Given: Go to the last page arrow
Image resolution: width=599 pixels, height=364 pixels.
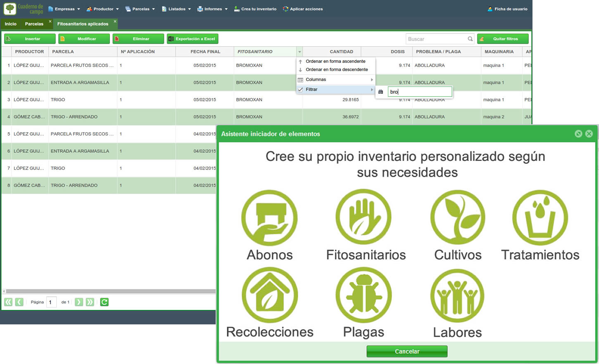Looking at the screenshot, I should click(90, 302).
